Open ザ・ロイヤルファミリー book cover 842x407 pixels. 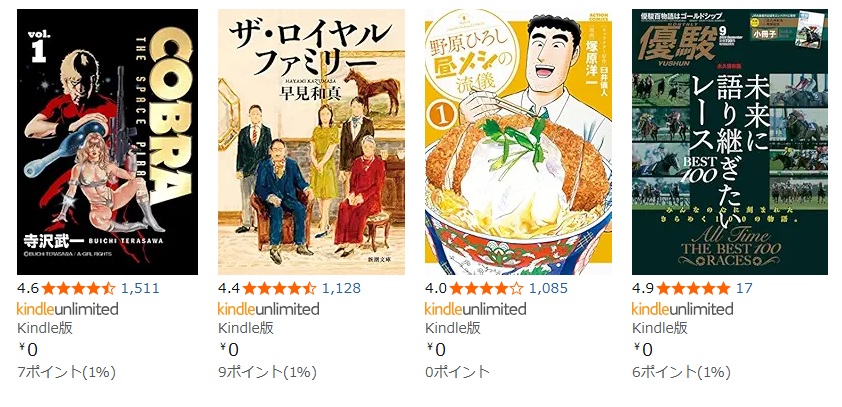point(311,142)
